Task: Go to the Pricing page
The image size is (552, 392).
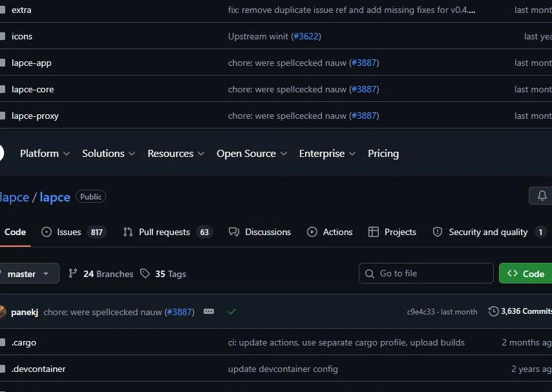Action: click(383, 154)
